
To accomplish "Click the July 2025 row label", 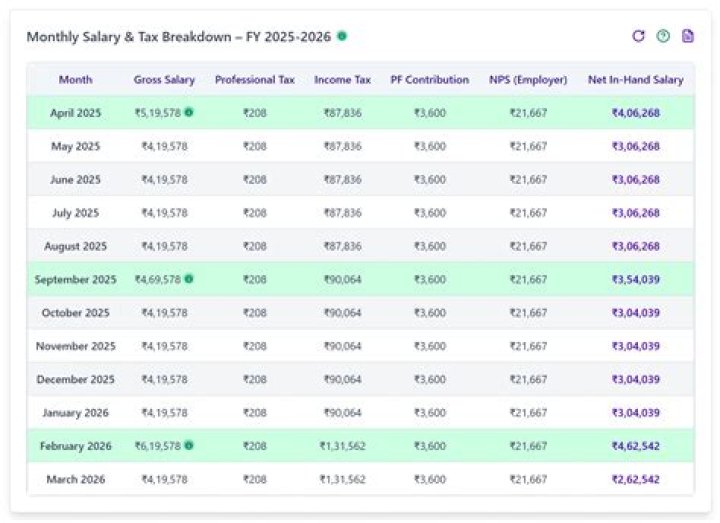I will pyautogui.click(x=76, y=213).
